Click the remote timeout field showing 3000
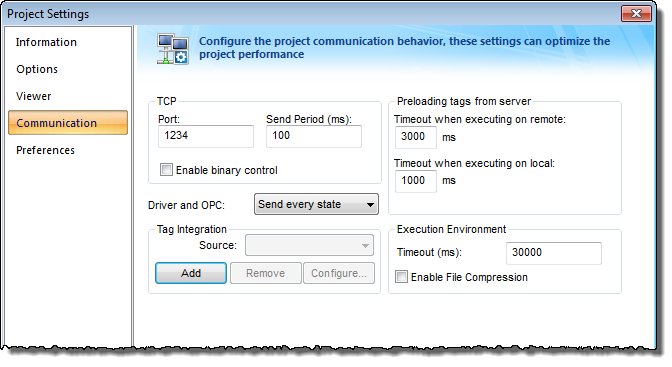Screen dimensions: 672x367 point(416,137)
